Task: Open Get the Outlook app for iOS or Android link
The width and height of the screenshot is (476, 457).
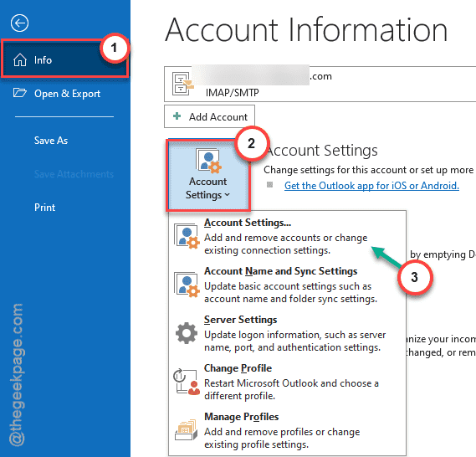Action: pyautogui.click(x=371, y=186)
